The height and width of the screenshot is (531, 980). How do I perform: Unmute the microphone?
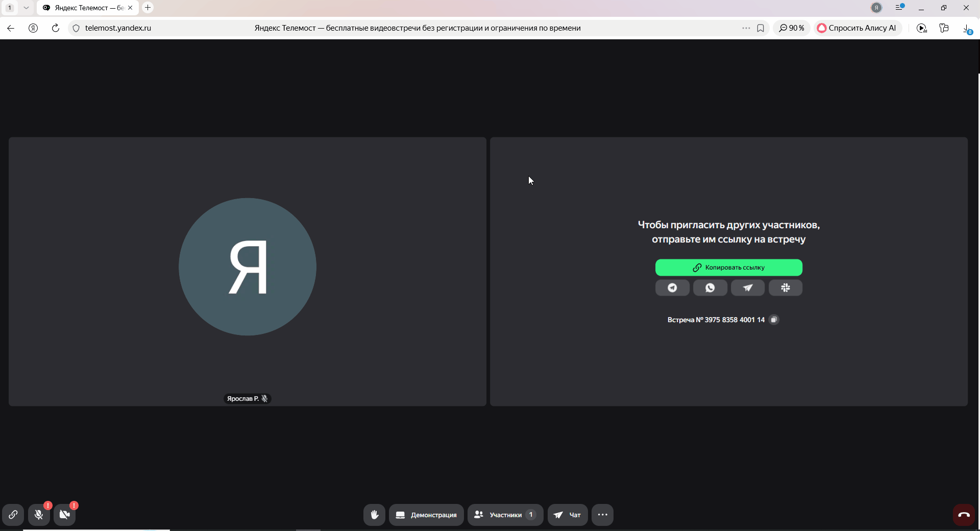(39, 515)
